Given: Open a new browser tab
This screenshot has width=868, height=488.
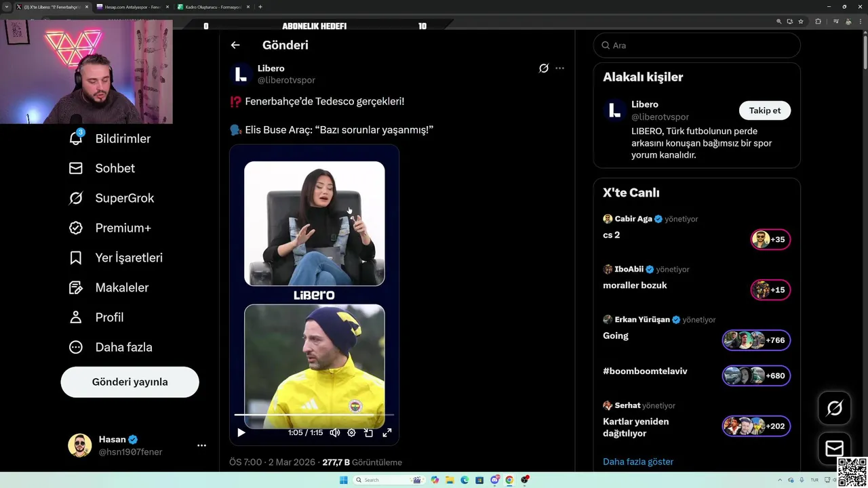Looking at the screenshot, I should pos(260,7).
